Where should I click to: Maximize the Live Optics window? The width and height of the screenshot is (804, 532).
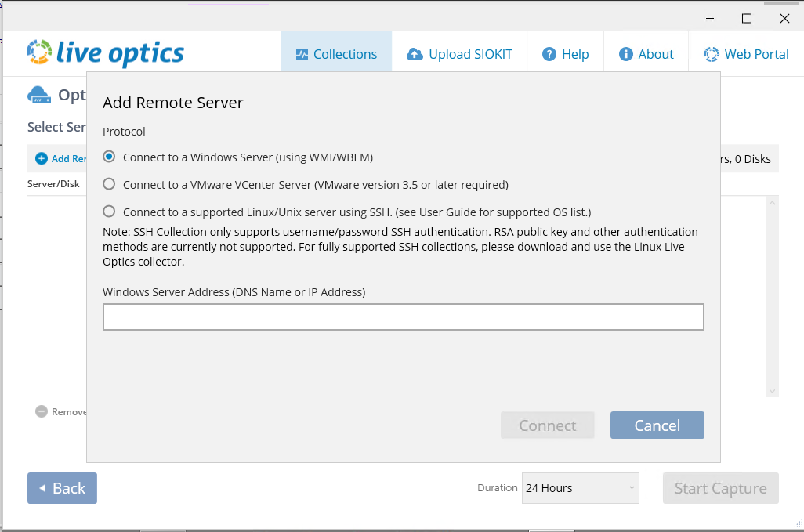[x=747, y=19]
